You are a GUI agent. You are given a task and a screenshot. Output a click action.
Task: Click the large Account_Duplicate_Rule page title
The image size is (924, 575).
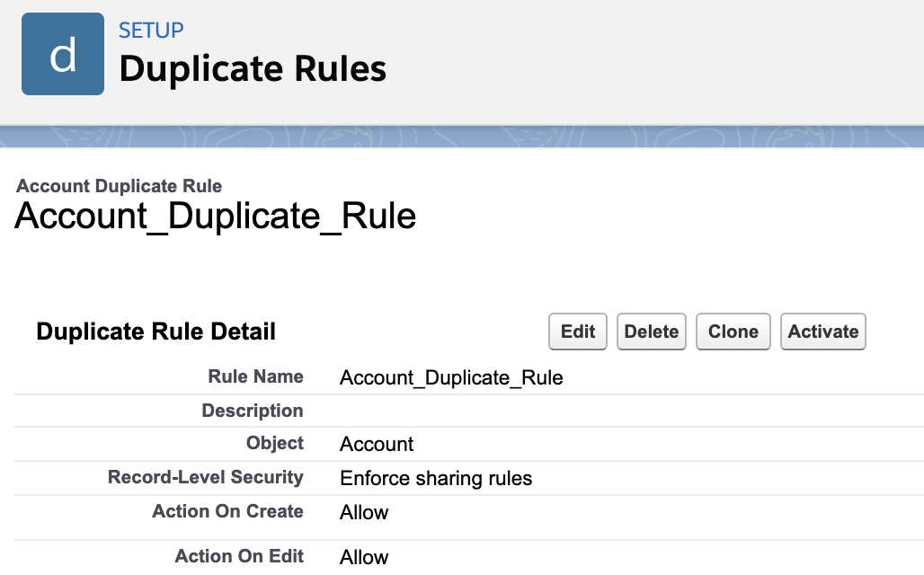coord(216,217)
